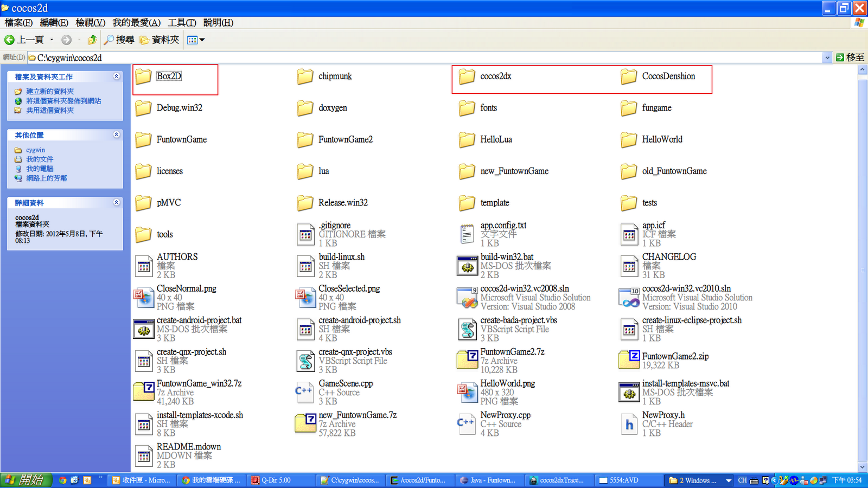The image size is (868, 488).
Task: Select create-bada-project.vbs script icon
Action: coord(467,329)
